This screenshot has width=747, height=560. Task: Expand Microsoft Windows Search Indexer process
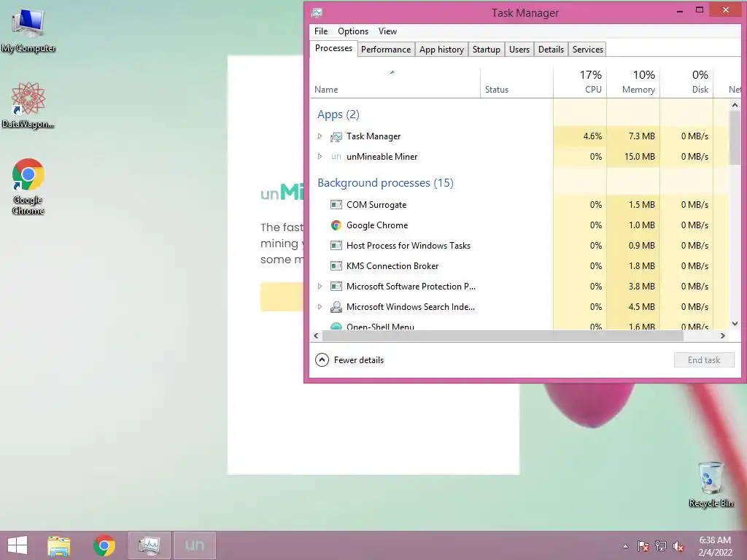coord(320,307)
